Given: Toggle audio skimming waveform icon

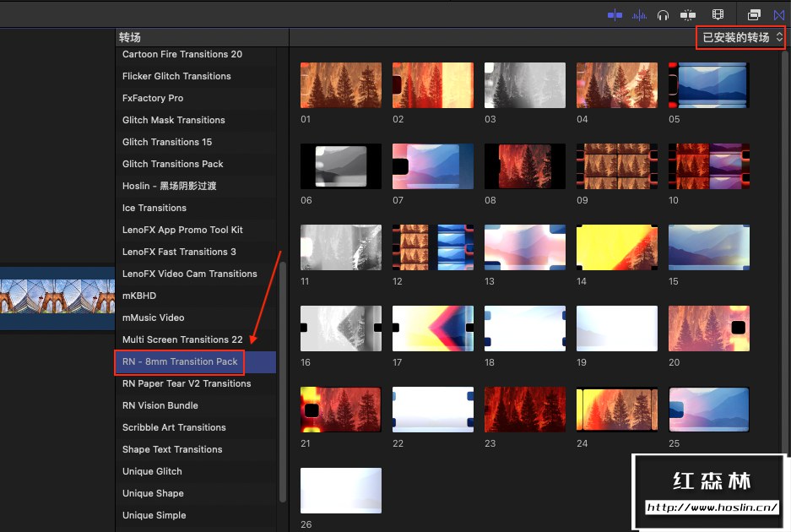Looking at the screenshot, I should point(640,14).
